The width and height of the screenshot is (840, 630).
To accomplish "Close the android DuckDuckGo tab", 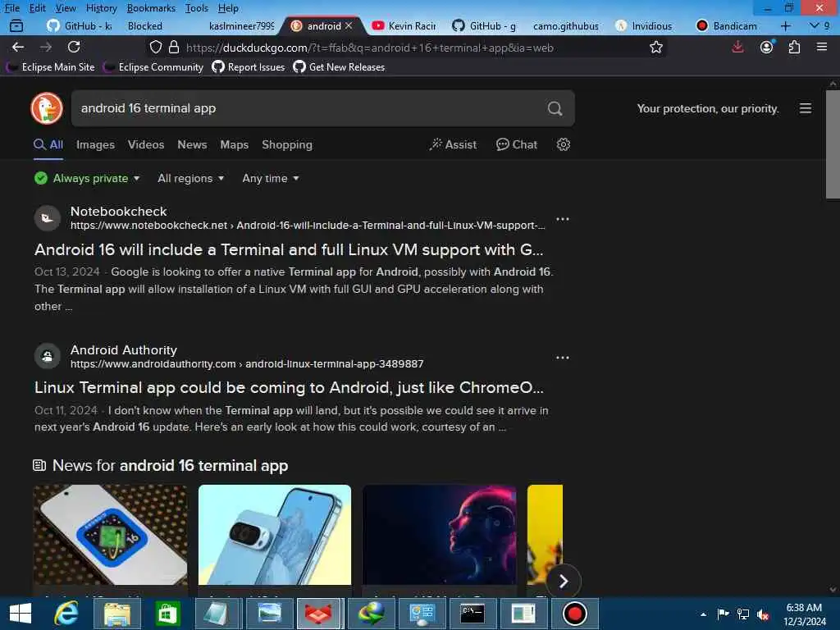I will (349, 25).
